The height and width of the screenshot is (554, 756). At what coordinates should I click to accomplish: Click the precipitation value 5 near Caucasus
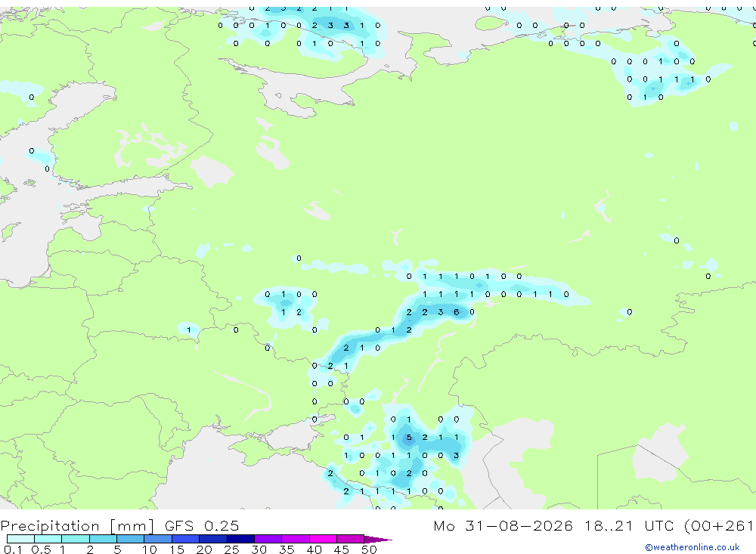tap(409, 438)
